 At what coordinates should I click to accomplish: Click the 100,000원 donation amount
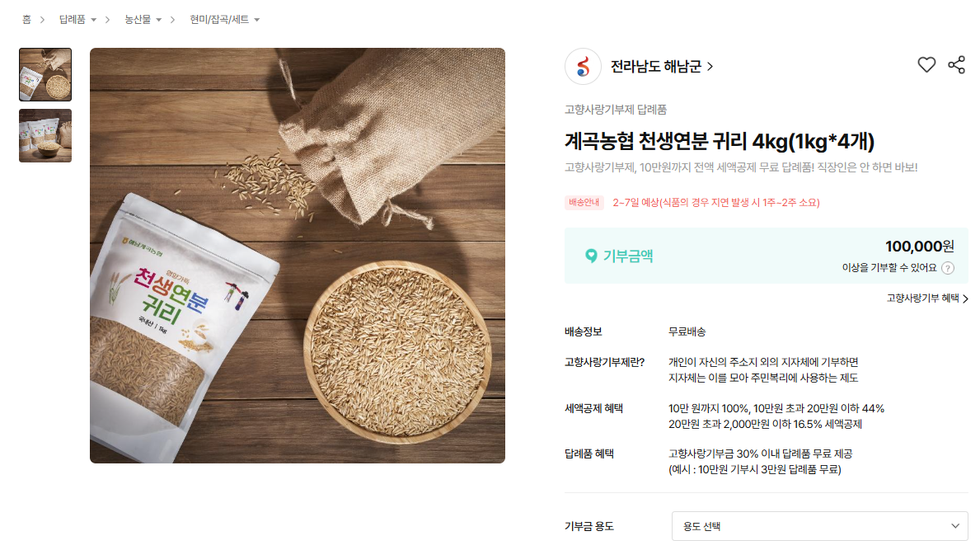pos(919,247)
